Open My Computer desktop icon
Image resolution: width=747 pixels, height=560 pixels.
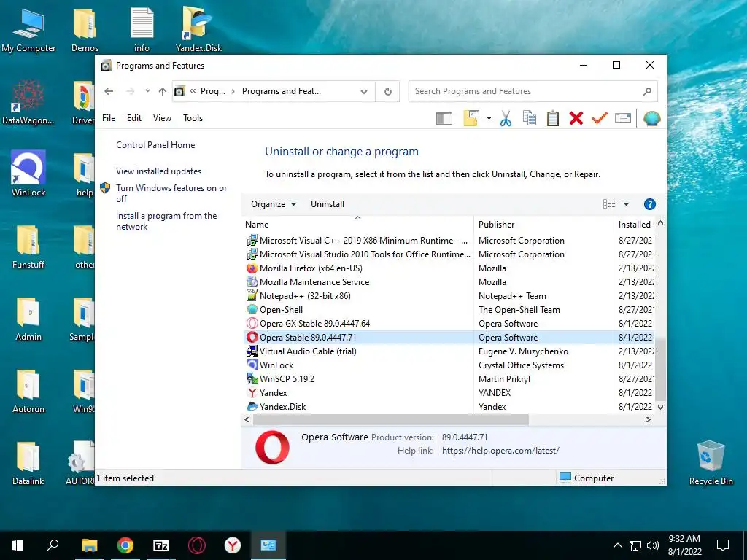pos(28,29)
